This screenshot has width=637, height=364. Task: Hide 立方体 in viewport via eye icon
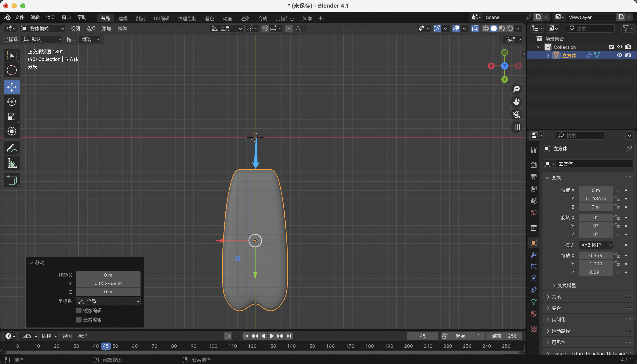point(620,55)
